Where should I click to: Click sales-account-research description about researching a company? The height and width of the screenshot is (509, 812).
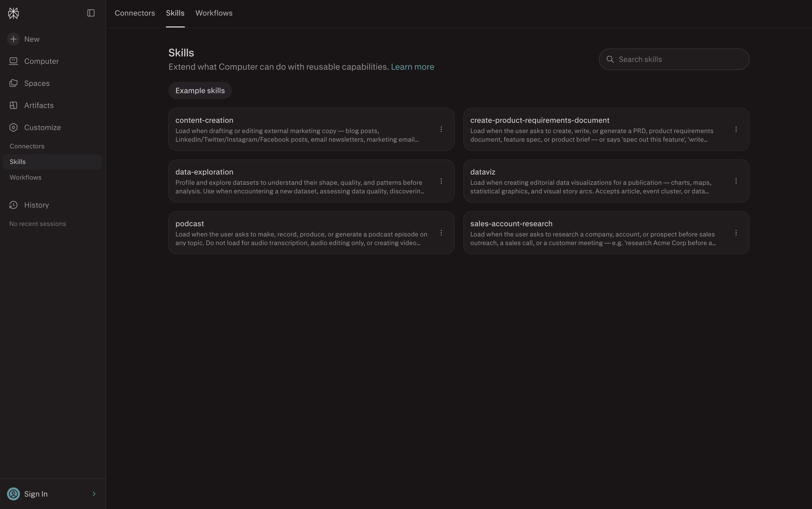(x=593, y=239)
